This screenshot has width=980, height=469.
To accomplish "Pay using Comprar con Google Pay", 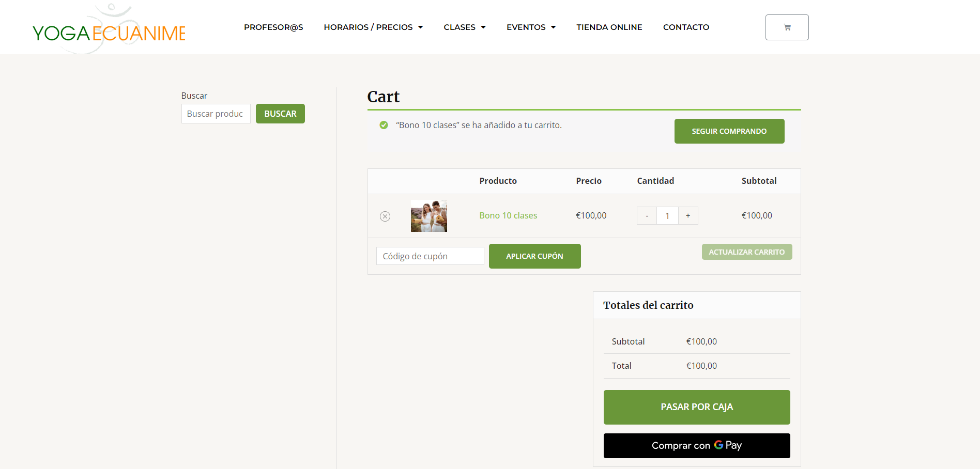I will coord(696,446).
